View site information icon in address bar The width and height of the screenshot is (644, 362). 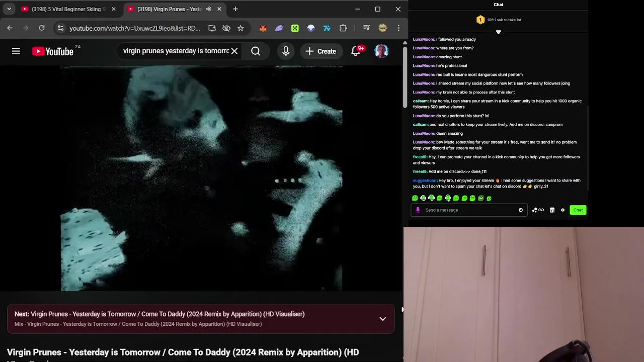(x=60, y=28)
